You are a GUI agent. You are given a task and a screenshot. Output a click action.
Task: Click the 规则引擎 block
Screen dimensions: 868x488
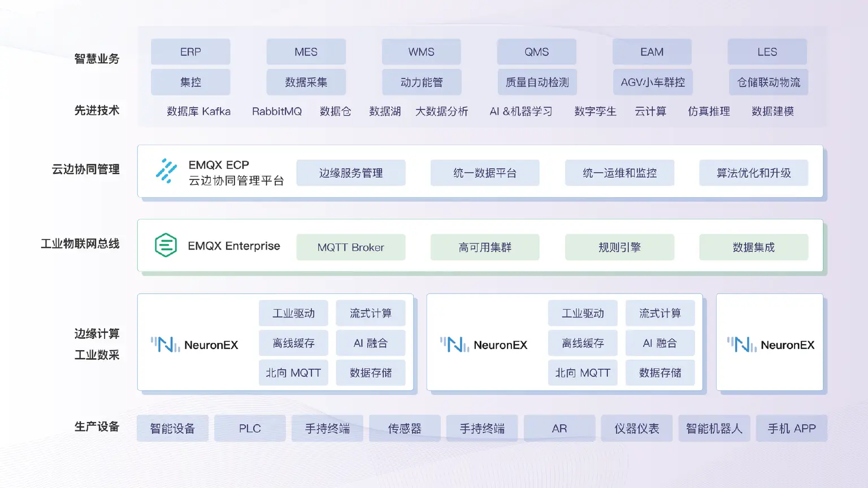click(619, 247)
